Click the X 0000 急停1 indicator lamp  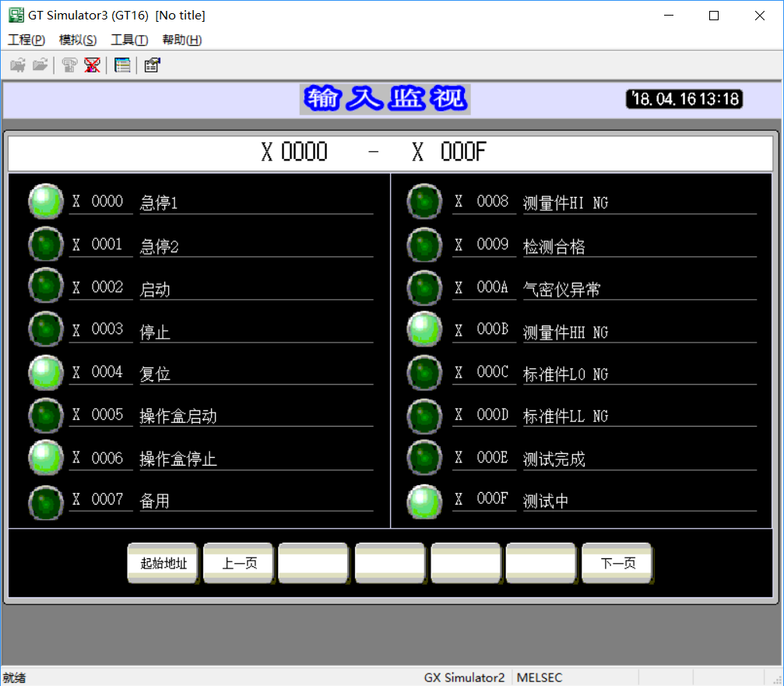45,202
